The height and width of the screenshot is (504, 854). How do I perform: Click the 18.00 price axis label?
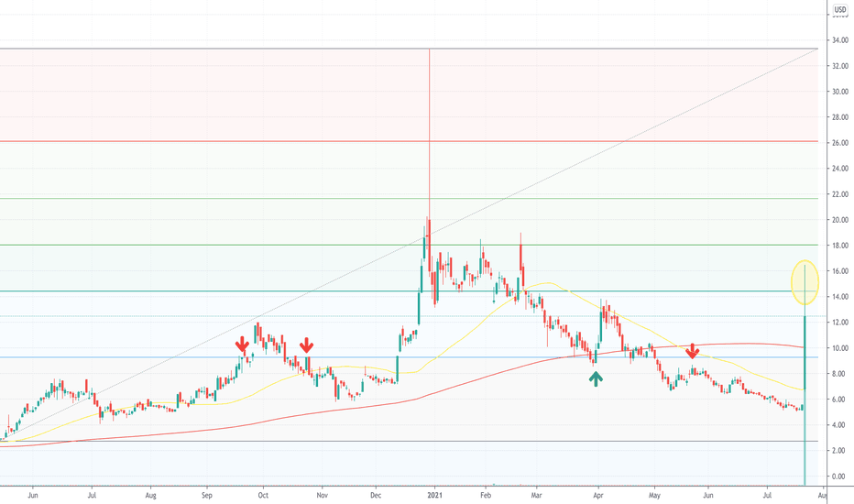coord(840,246)
